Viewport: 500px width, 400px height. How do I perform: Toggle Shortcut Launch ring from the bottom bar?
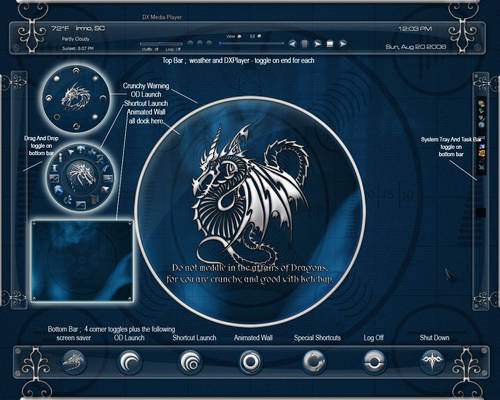click(x=190, y=362)
